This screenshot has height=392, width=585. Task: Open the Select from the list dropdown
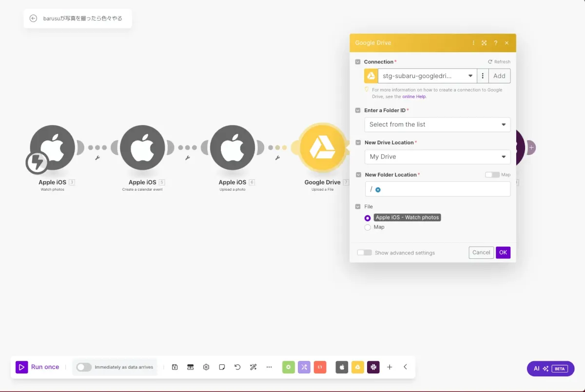coord(437,124)
